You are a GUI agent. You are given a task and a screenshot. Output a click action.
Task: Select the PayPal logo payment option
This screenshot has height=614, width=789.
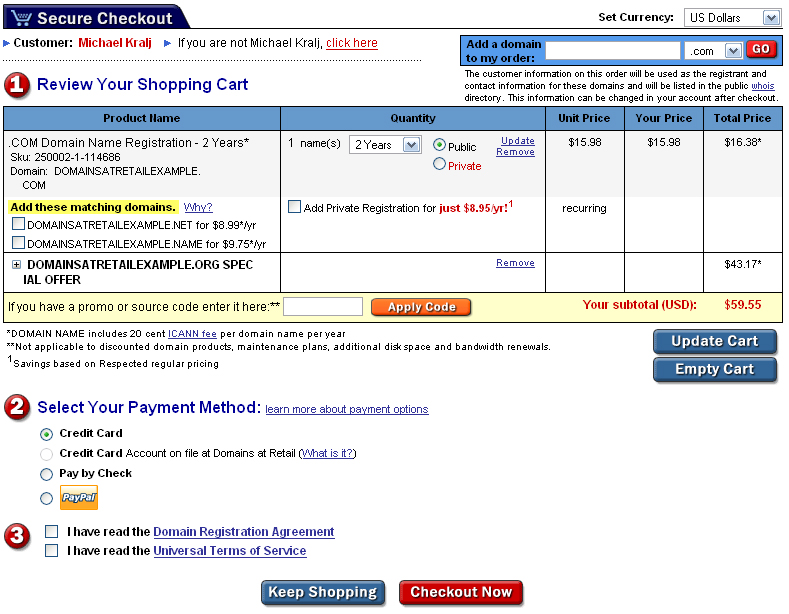79,498
